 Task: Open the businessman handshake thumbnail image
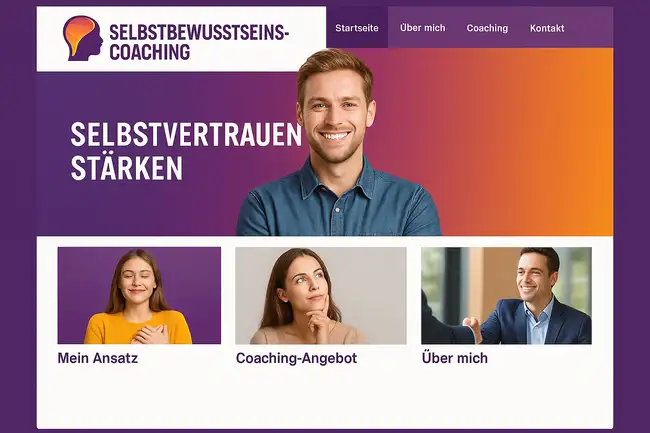click(506, 295)
